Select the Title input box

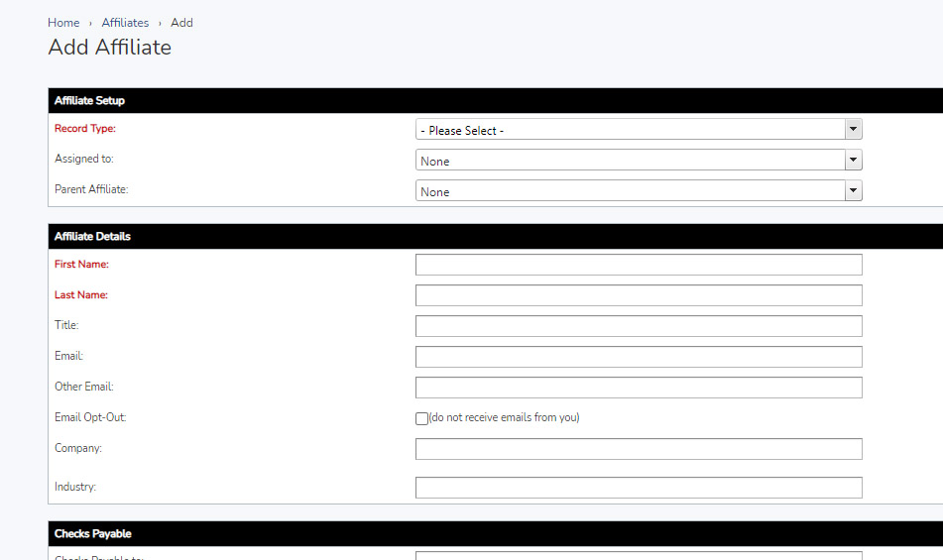(638, 326)
